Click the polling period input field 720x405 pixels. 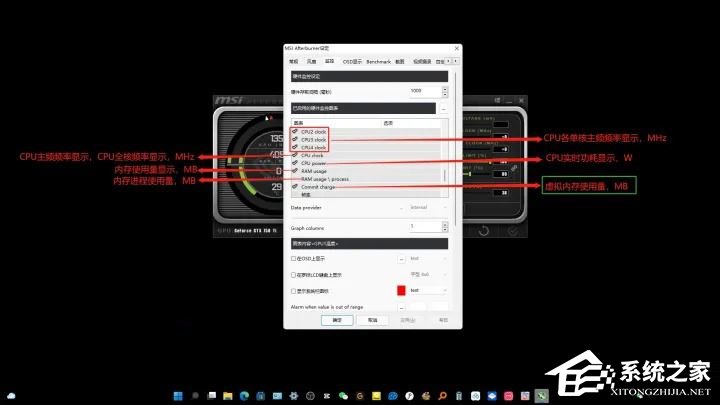coord(425,91)
